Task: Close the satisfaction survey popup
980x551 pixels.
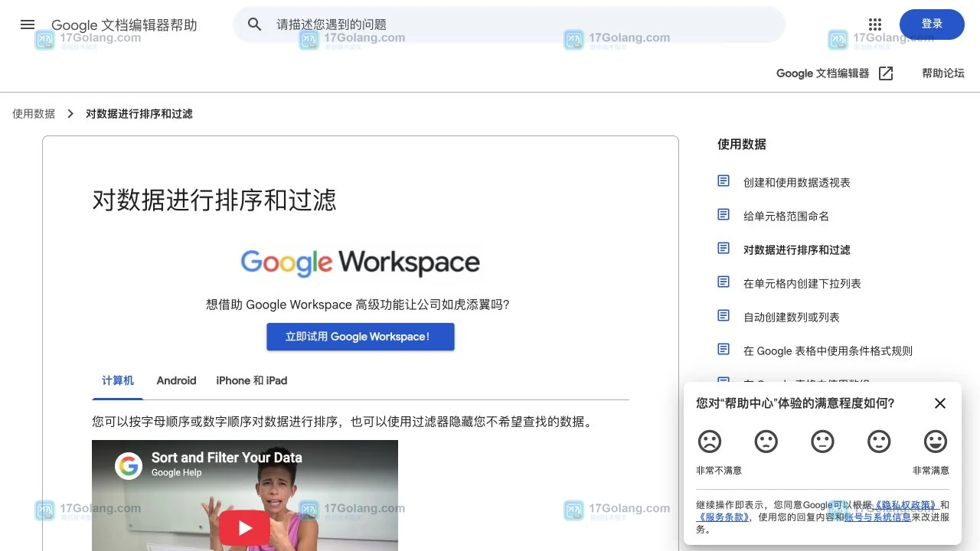Action: (940, 403)
